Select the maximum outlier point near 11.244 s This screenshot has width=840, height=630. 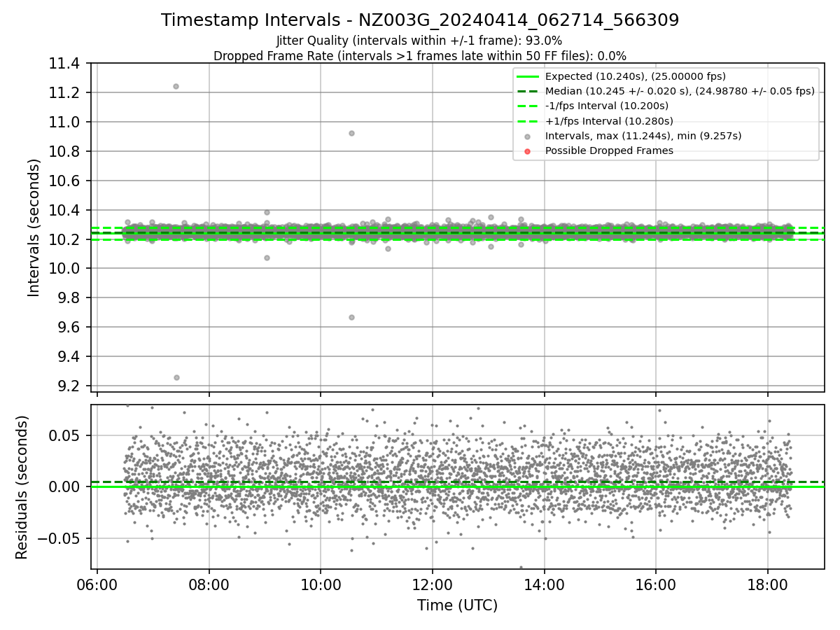click(176, 86)
